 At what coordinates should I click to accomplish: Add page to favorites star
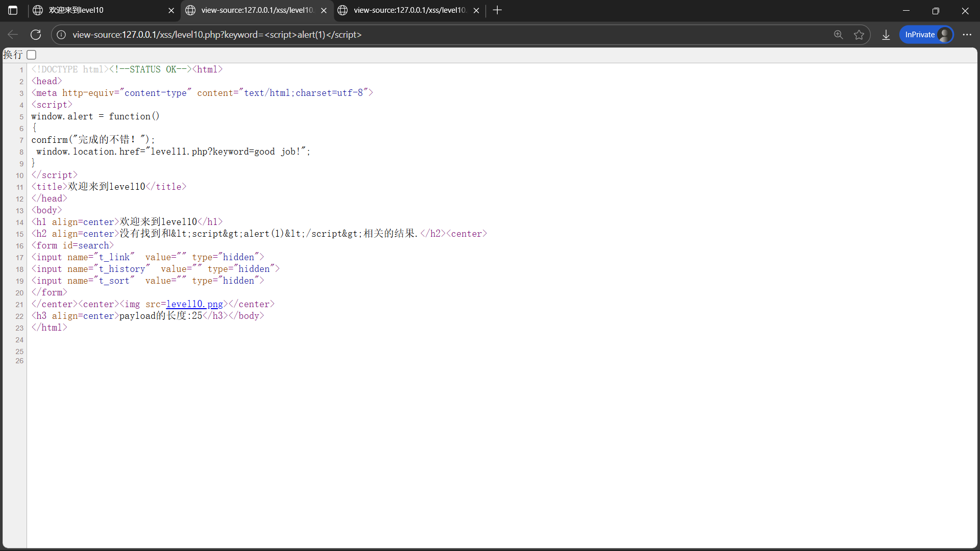tap(859, 35)
